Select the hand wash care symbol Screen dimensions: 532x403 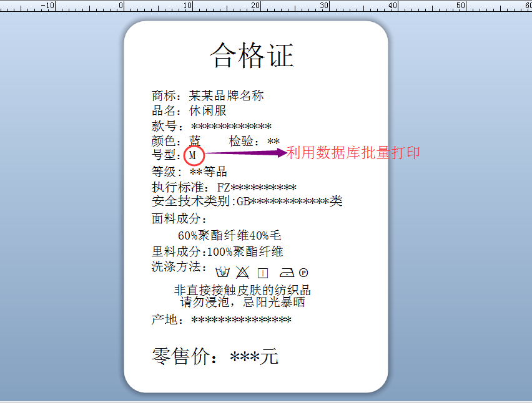point(223,271)
